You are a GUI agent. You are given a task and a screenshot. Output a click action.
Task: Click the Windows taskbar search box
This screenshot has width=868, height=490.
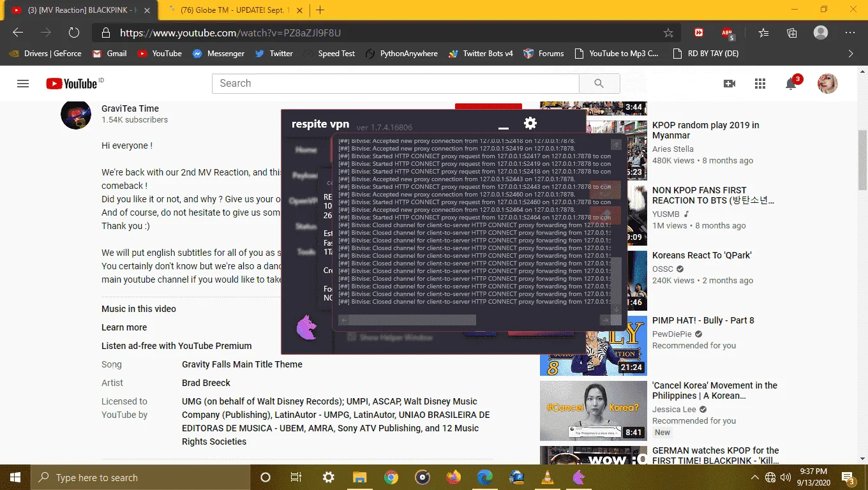tap(140, 477)
